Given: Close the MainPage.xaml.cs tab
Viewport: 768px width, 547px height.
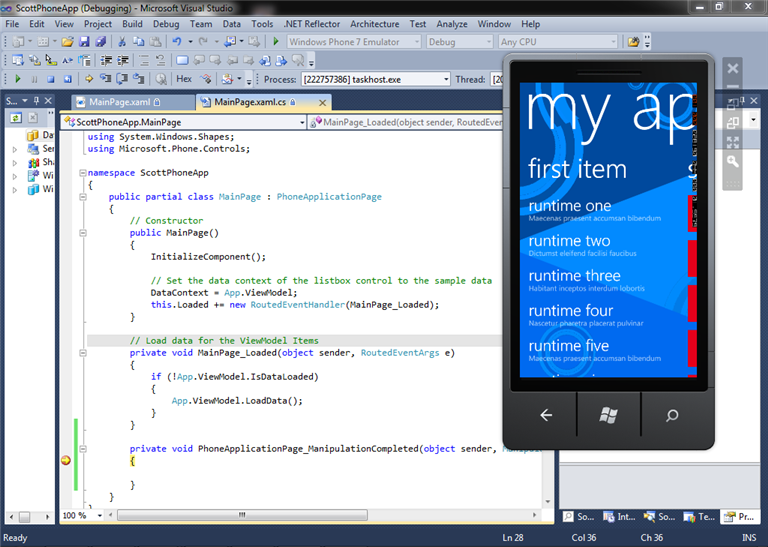Looking at the screenshot, I should click(x=322, y=102).
